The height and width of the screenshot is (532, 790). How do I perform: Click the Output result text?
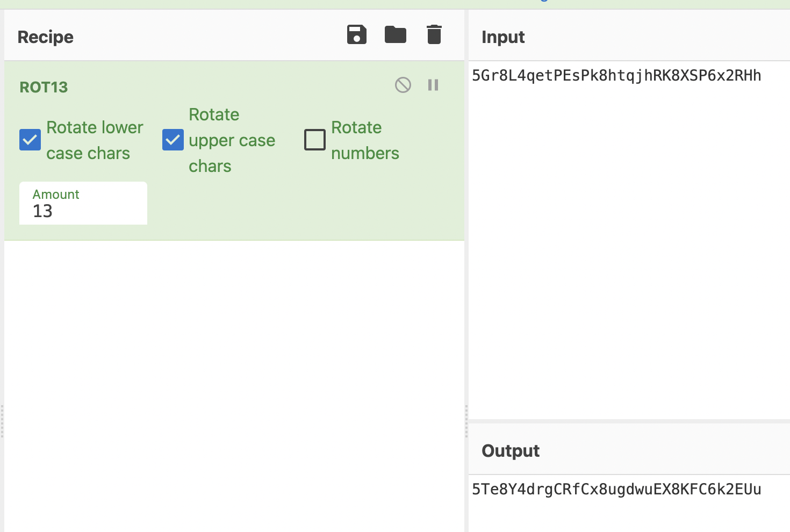(616, 489)
